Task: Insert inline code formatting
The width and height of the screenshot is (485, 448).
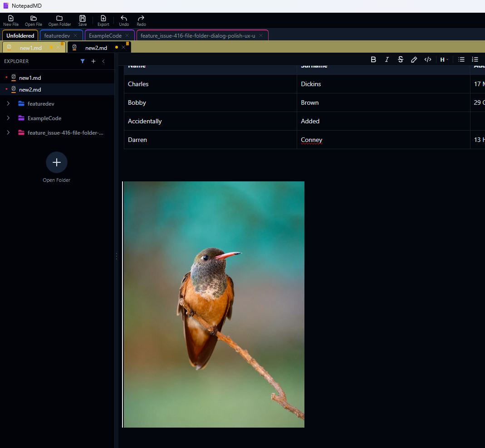Action: (428, 60)
